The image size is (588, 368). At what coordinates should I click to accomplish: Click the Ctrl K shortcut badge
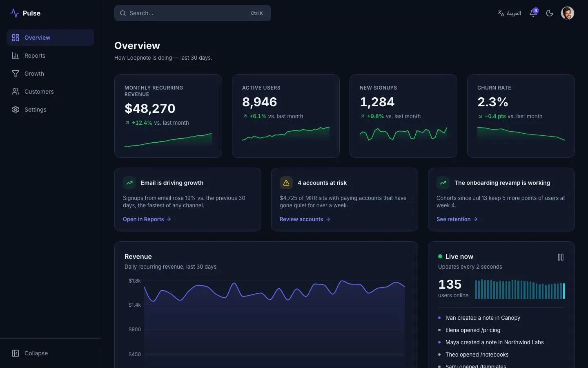tap(257, 13)
